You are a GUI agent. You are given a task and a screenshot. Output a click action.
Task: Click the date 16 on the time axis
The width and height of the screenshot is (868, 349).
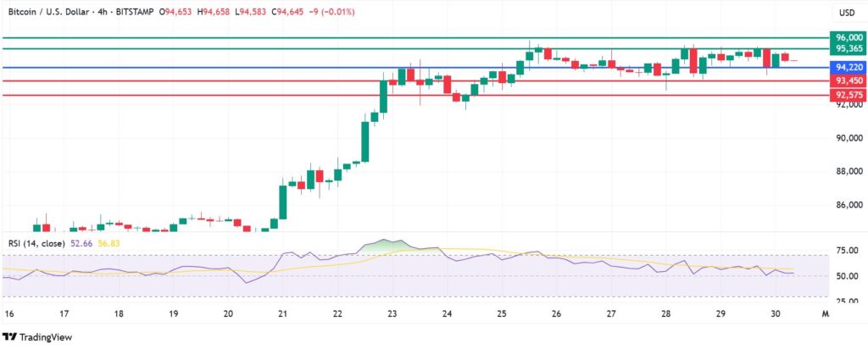point(9,313)
